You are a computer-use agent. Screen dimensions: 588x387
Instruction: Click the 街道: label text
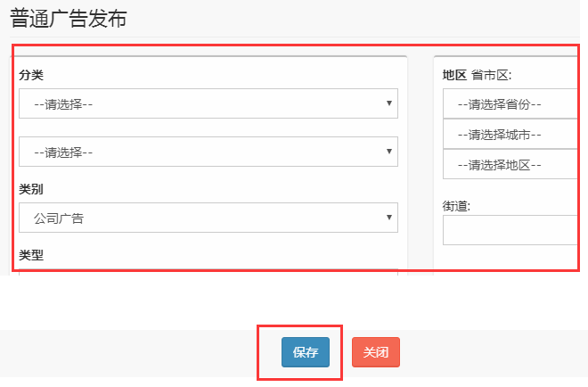tap(456, 206)
